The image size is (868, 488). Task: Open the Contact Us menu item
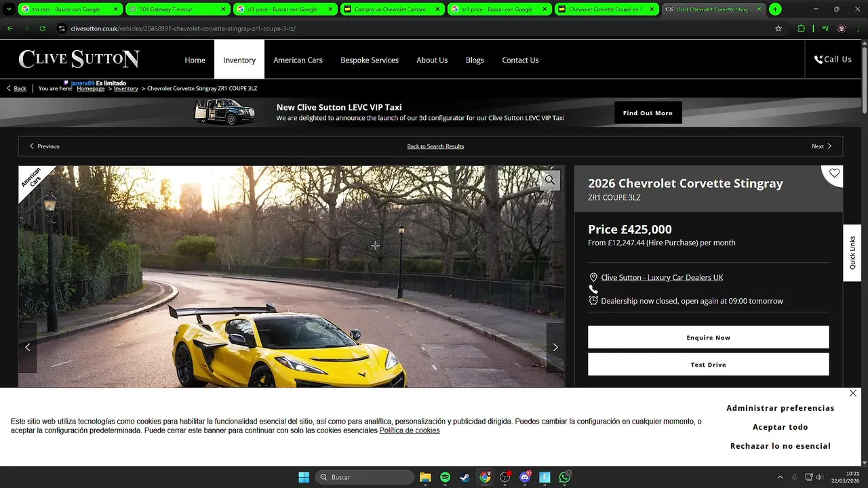[520, 60]
